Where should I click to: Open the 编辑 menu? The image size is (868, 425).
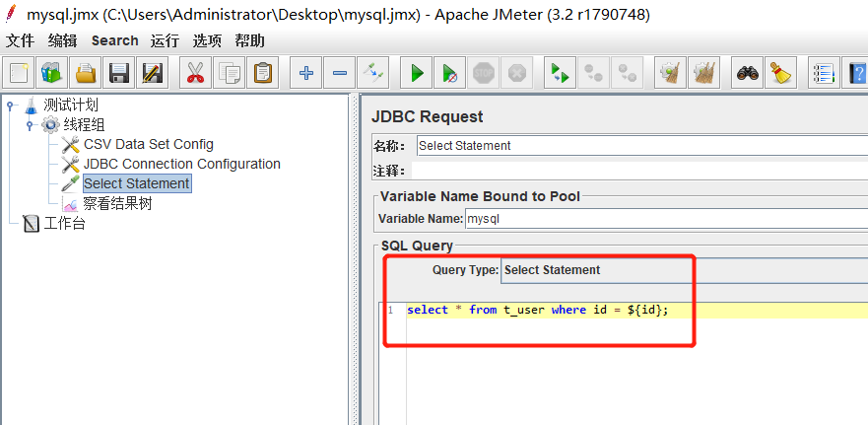coord(62,41)
